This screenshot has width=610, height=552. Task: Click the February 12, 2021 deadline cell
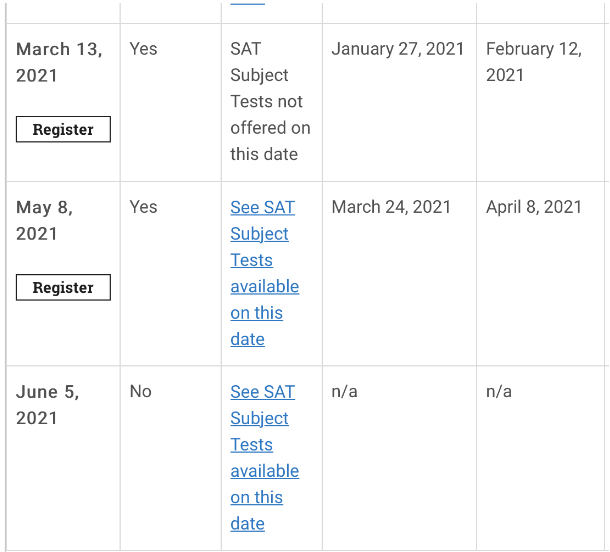(534, 62)
